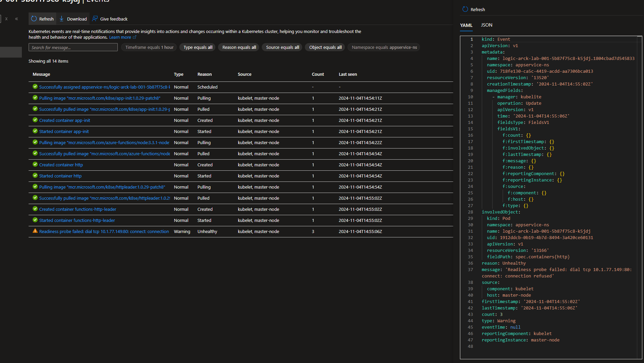This screenshot has height=363, width=644.
Task: Open the Timeframe equals 1 hour filter
Action: [149, 47]
